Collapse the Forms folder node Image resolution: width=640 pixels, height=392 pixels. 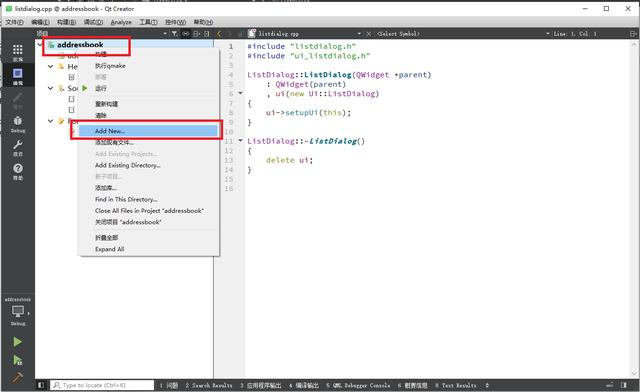[50, 121]
